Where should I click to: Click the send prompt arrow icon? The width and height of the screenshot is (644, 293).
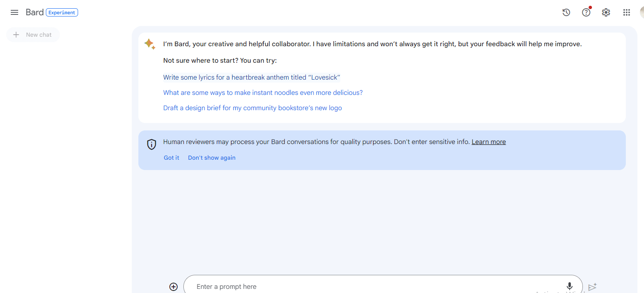[x=592, y=287]
